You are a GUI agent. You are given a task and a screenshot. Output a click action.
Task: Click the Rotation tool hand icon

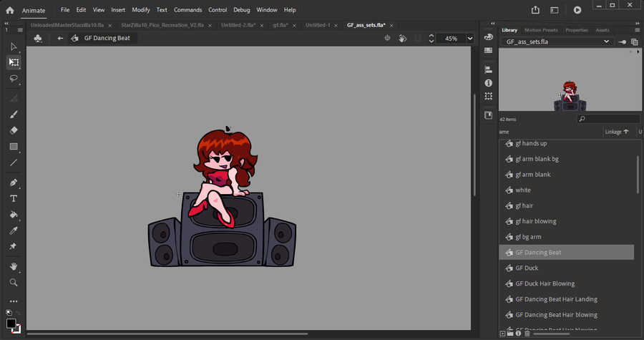[x=402, y=38]
